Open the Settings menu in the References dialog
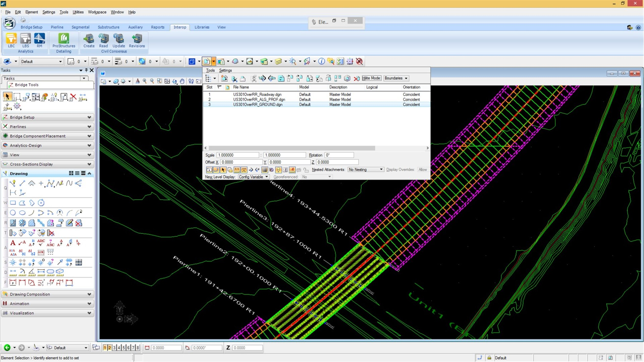Screen dimensions: 644x362 [225, 70]
